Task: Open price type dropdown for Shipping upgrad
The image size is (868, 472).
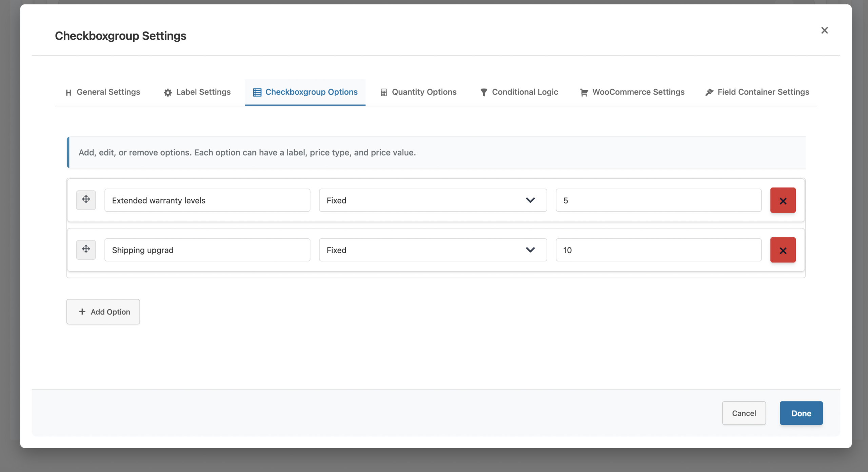Action: 432,250
